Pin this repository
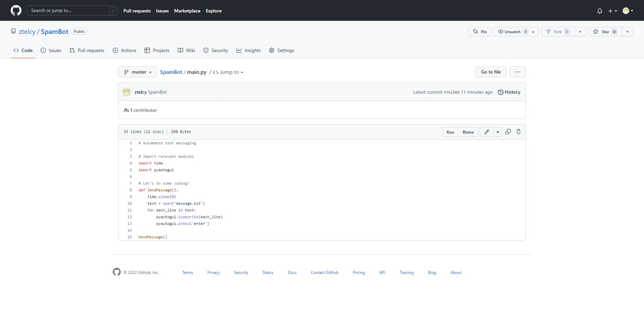This screenshot has height=325, width=644. [x=479, y=31]
